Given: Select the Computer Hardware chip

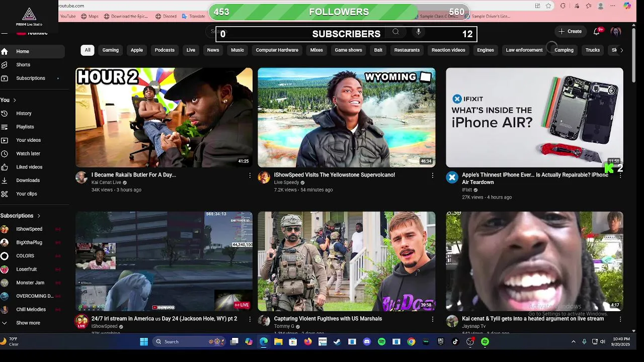Looking at the screenshot, I should pos(277,50).
